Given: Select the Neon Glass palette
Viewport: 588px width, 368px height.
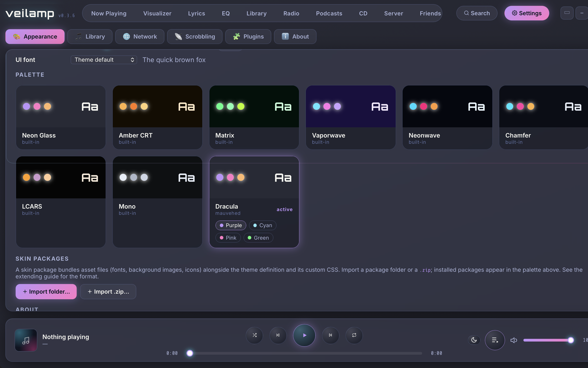Looking at the screenshot, I should pos(61,117).
